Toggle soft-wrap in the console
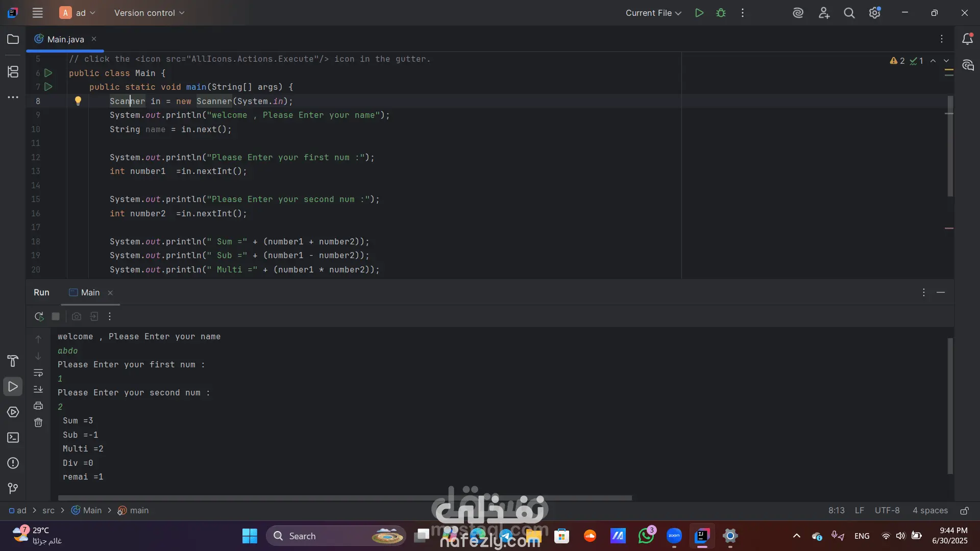This screenshot has height=551, width=980. tap(38, 373)
